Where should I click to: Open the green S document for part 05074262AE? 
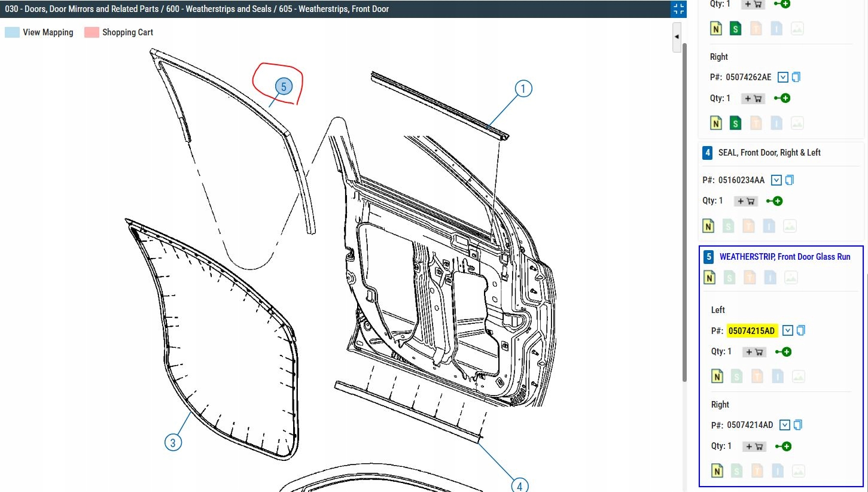pos(736,123)
